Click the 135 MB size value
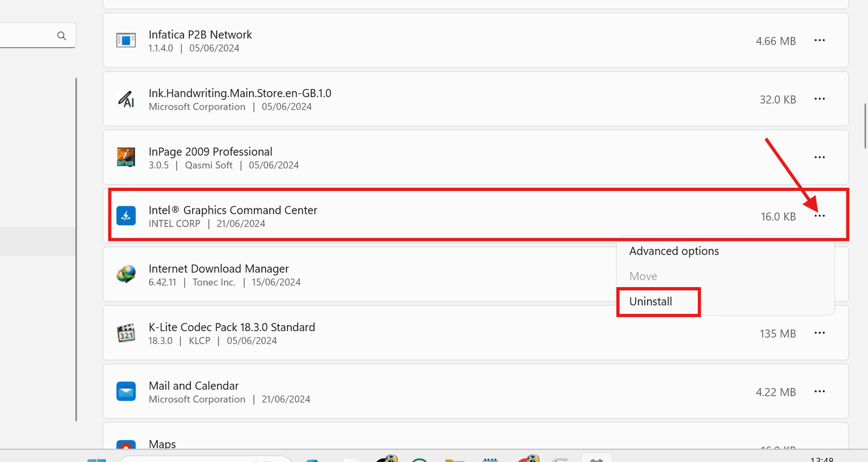Image resolution: width=868 pixels, height=462 pixels. [778, 334]
